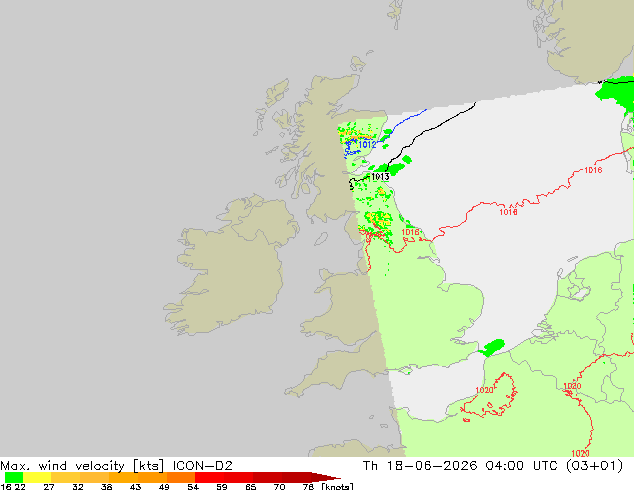Image resolution: width=634 pixels, height=490 pixels.
Task: Click the 38–43 knots orange legend segment
Action: 123,477
